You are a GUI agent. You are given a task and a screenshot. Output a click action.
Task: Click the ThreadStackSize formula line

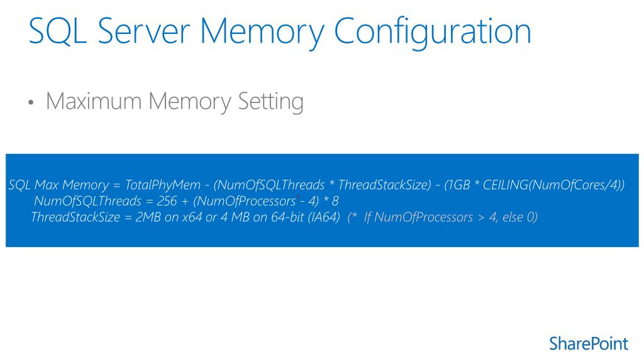click(284, 217)
